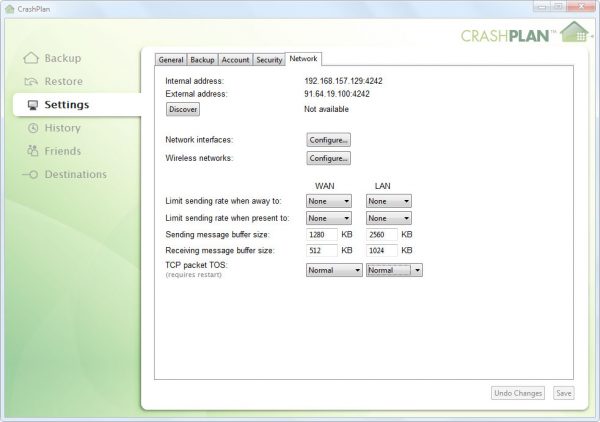
Task: Open the Restore sidebar section
Action: pyautogui.click(x=64, y=81)
